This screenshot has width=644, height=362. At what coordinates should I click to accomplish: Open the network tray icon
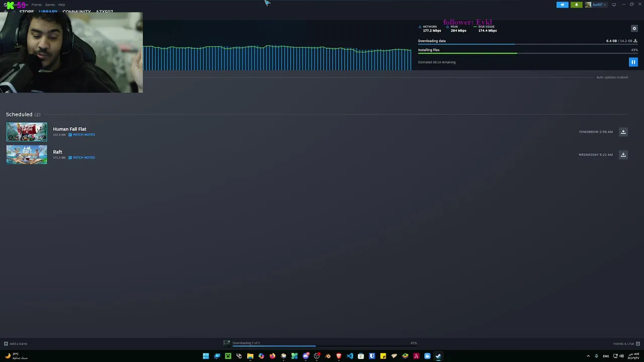tap(615, 356)
